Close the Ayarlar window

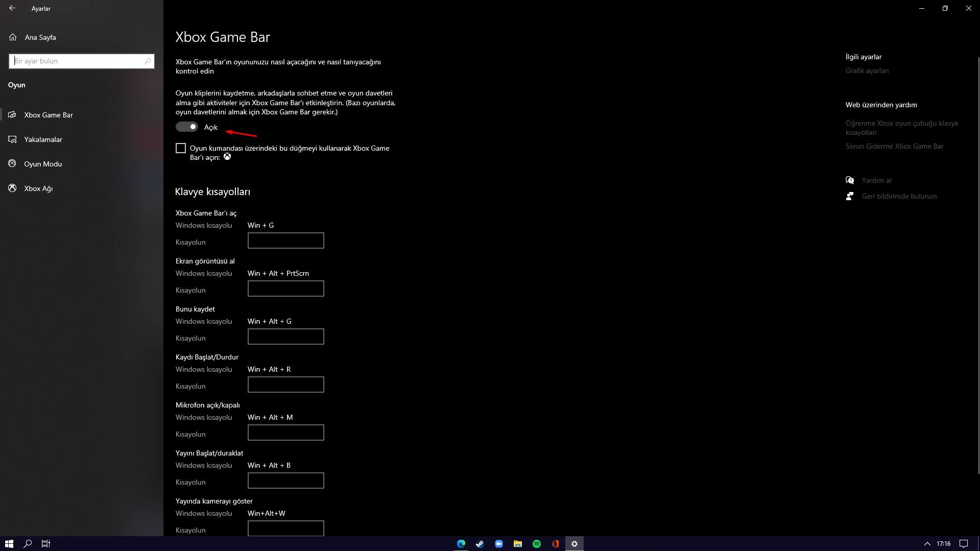point(968,8)
